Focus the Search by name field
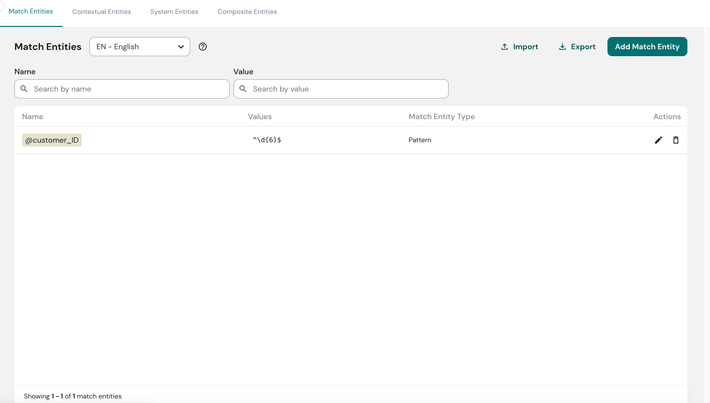Screen dimensions: 710x403 pos(122,89)
